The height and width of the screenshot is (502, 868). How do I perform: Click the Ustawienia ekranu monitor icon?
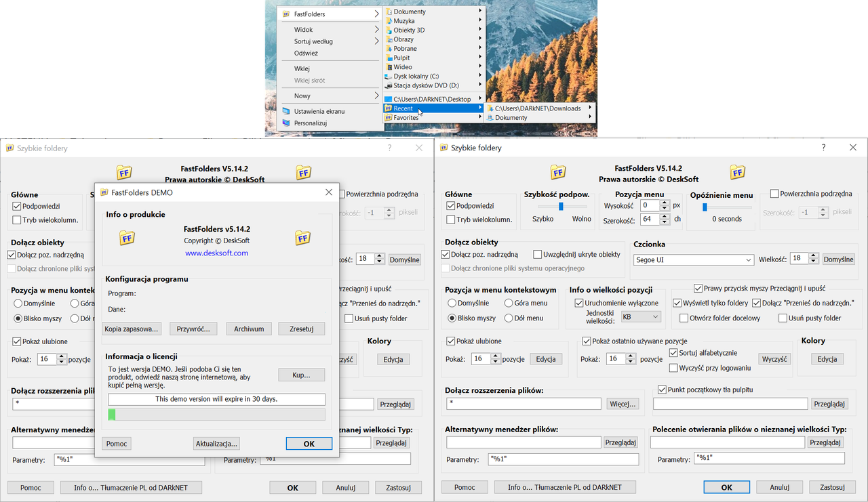[286, 111]
